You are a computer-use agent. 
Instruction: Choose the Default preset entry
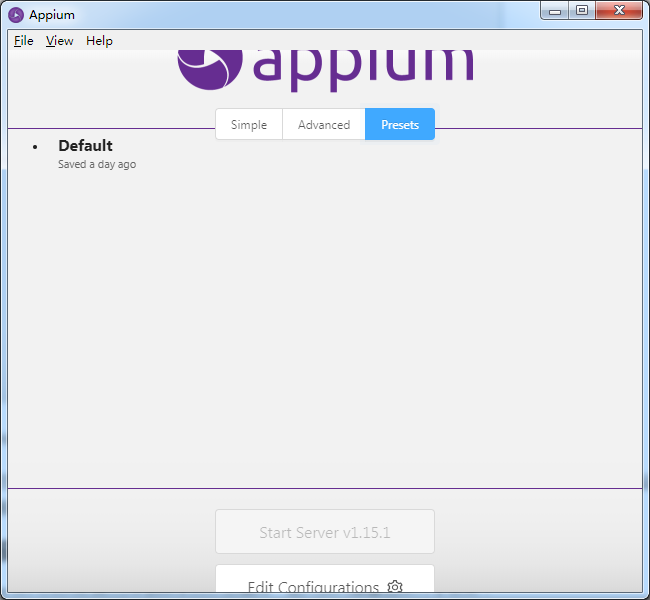click(85, 146)
